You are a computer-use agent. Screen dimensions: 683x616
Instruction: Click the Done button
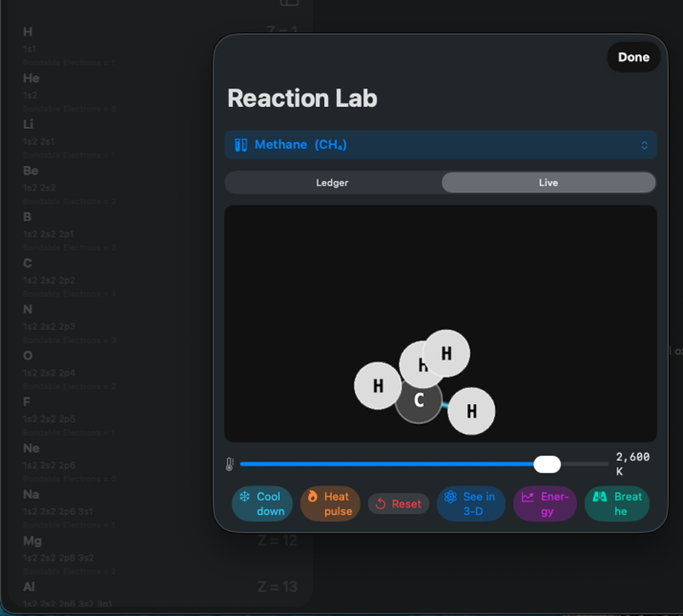pyautogui.click(x=633, y=57)
